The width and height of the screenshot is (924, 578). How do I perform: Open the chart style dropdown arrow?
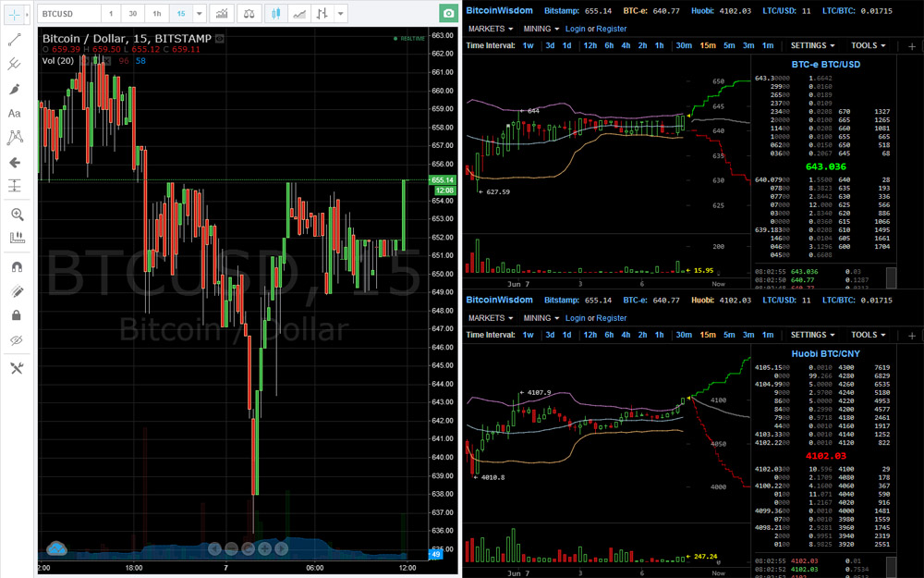[x=341, y=14]
